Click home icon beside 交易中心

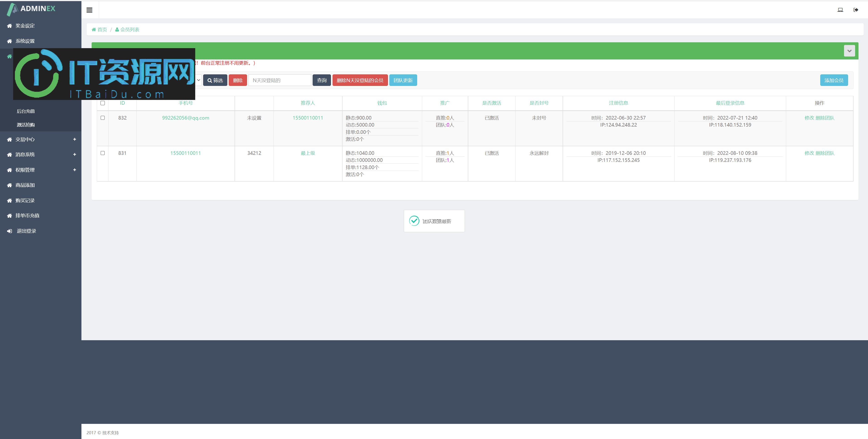pos(10,139)
